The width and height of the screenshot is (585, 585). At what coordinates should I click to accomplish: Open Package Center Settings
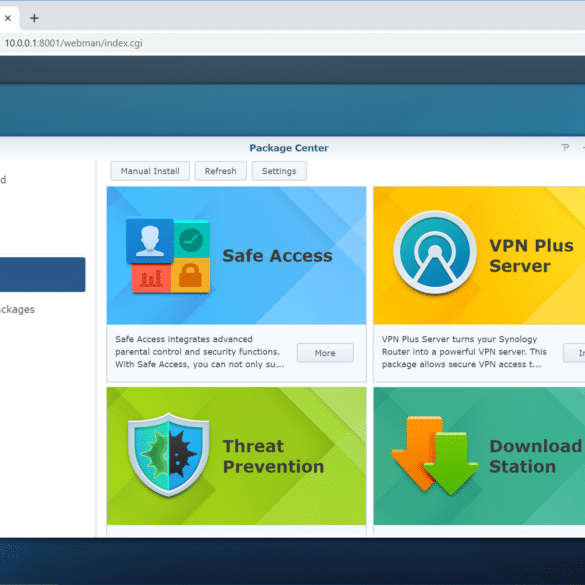(x=279, y=171)
